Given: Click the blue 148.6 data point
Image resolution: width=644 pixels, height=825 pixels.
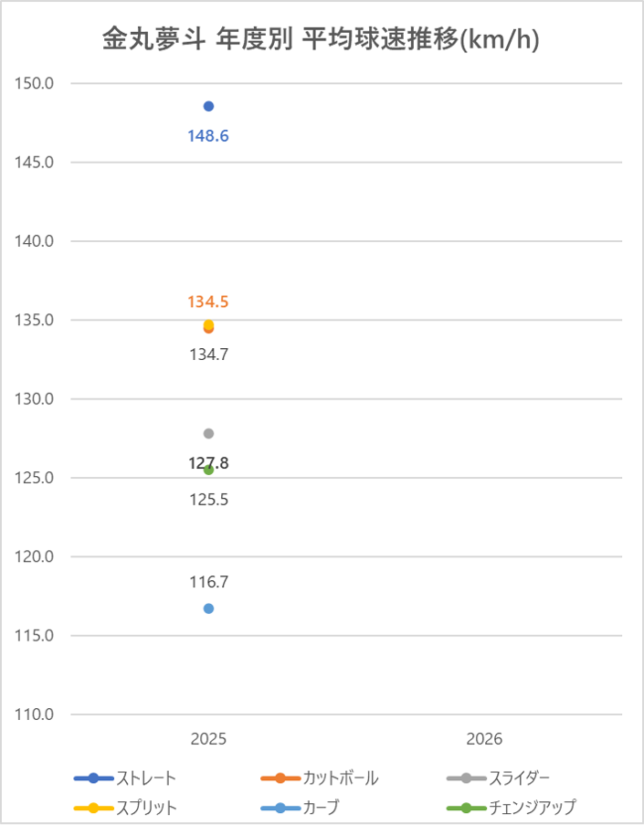Looking at the screenshot, I should (208, 107).
